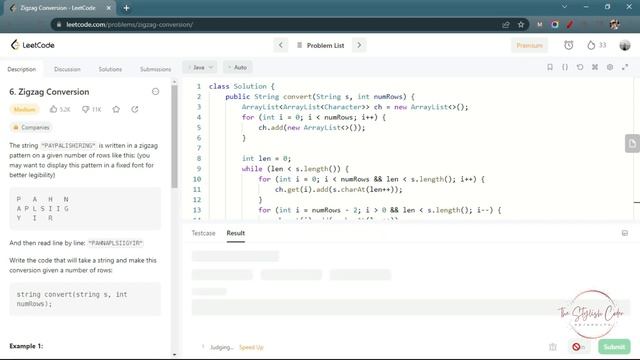Open the red pen browser extension
Image resolution: width=640 pixels, height=360 pixels.
pos(570,24)
